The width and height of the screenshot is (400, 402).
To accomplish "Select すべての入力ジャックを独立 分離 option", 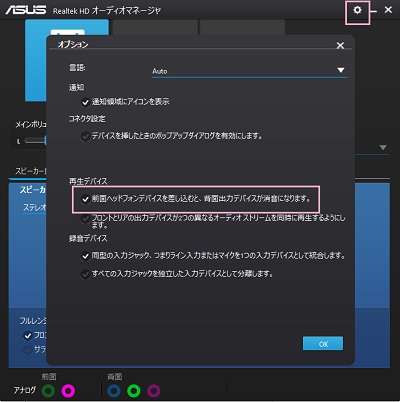I will (x=85, y=274).
